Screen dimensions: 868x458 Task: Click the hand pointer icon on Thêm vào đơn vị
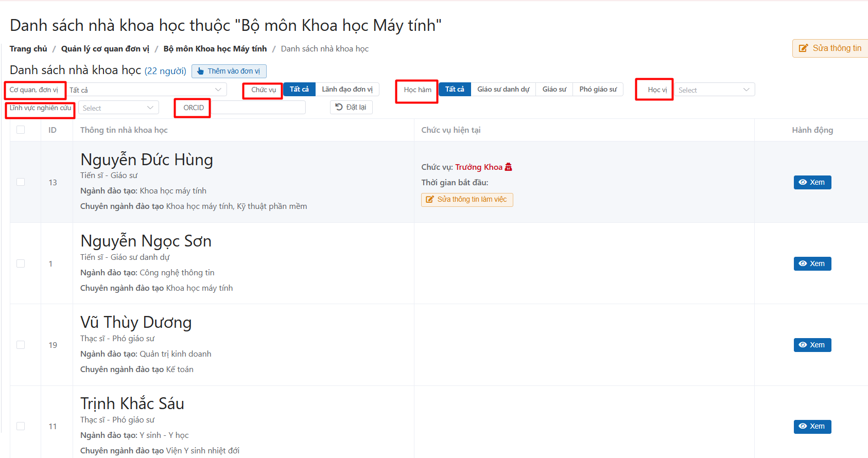(x=200, y=71)
